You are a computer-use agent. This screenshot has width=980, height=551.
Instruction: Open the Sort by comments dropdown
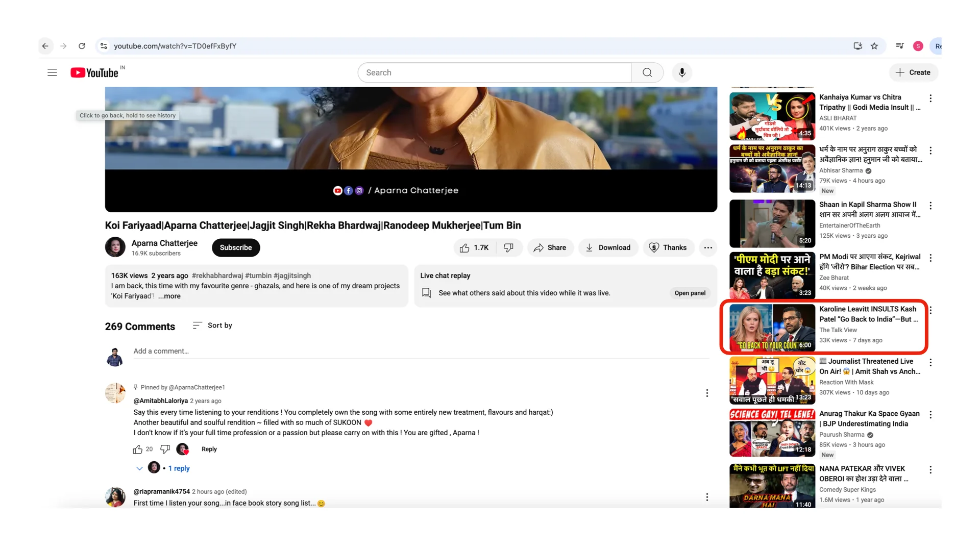click(212, 325)
